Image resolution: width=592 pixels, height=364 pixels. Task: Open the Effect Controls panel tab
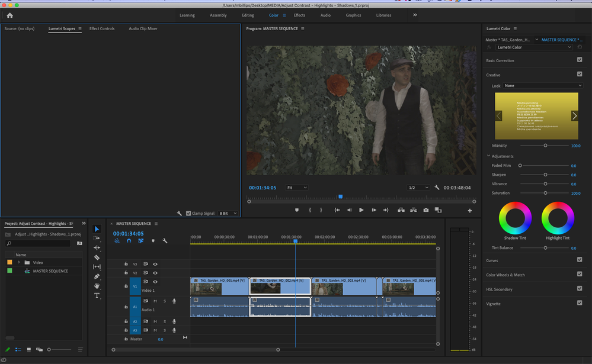(102, 28)
